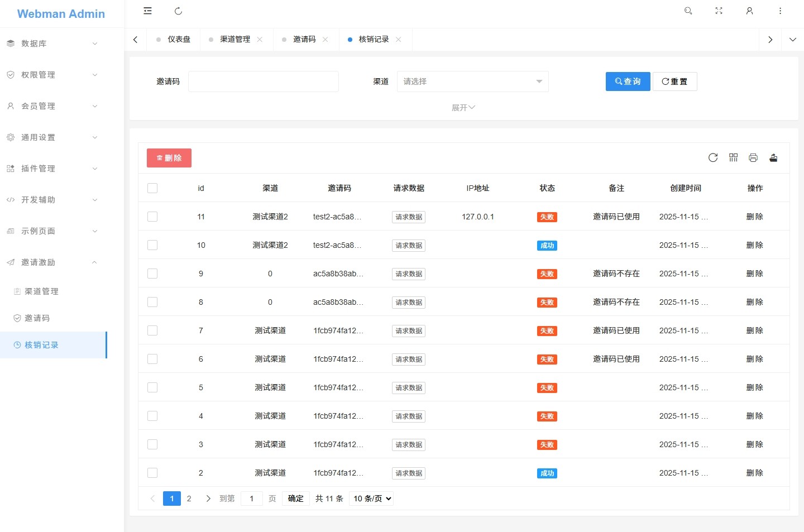Screen dimensions: 804x532
Task: Focus the 邀请码 search input field
Action: [x=264, y=82]
